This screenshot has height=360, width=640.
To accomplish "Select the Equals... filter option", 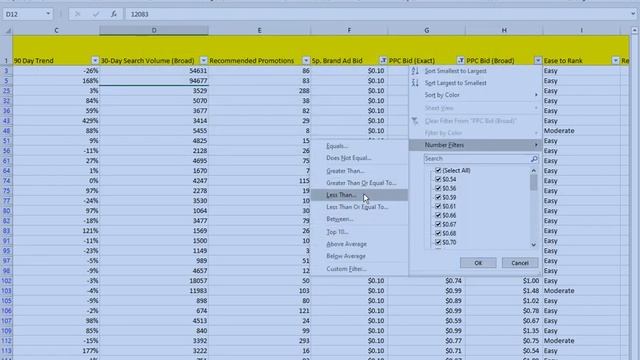I will [x=359, y=146].
